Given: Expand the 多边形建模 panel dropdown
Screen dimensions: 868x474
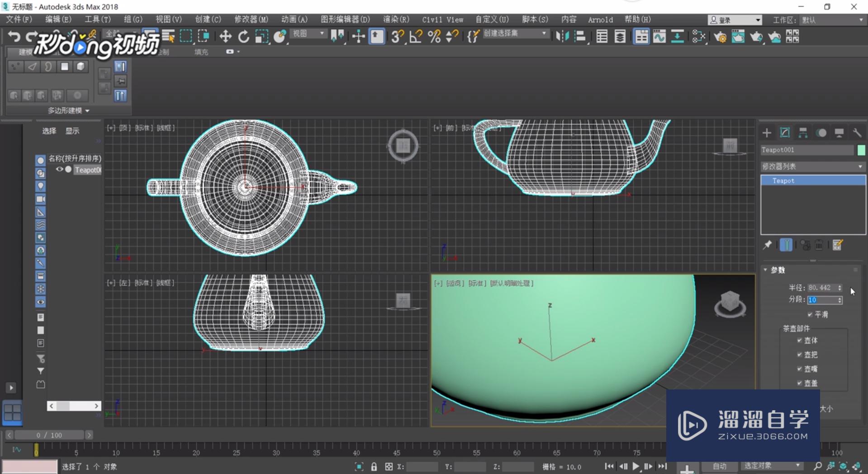Looking at the screenshot, I should [x=69, y=110].
